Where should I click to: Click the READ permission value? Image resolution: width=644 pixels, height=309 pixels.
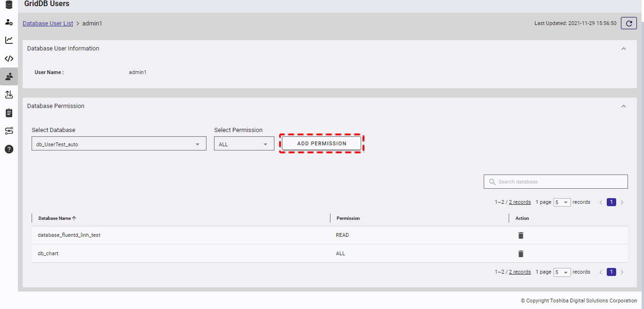pyautogui.click(x=342, y=235)
